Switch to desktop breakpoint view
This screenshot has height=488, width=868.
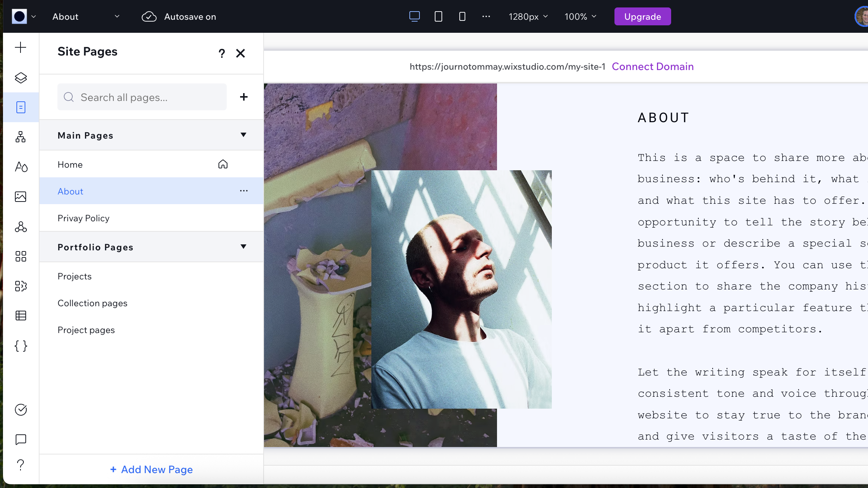[415, 16]
